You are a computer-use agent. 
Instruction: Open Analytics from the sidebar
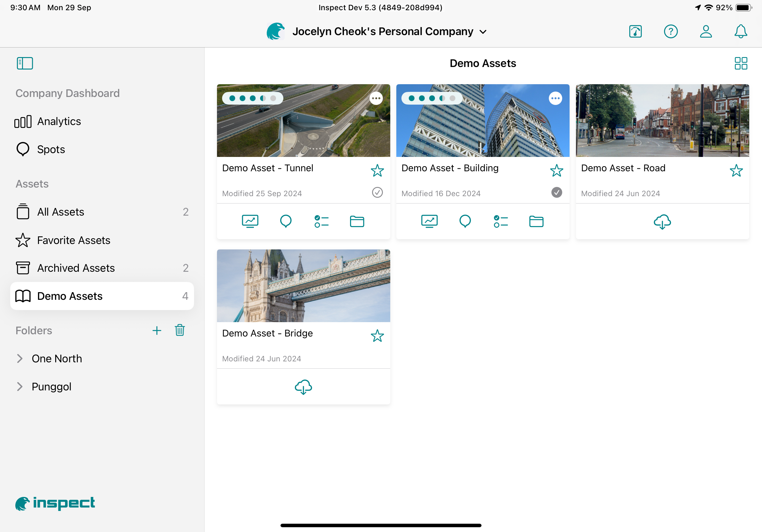click(x=59, y=122)
